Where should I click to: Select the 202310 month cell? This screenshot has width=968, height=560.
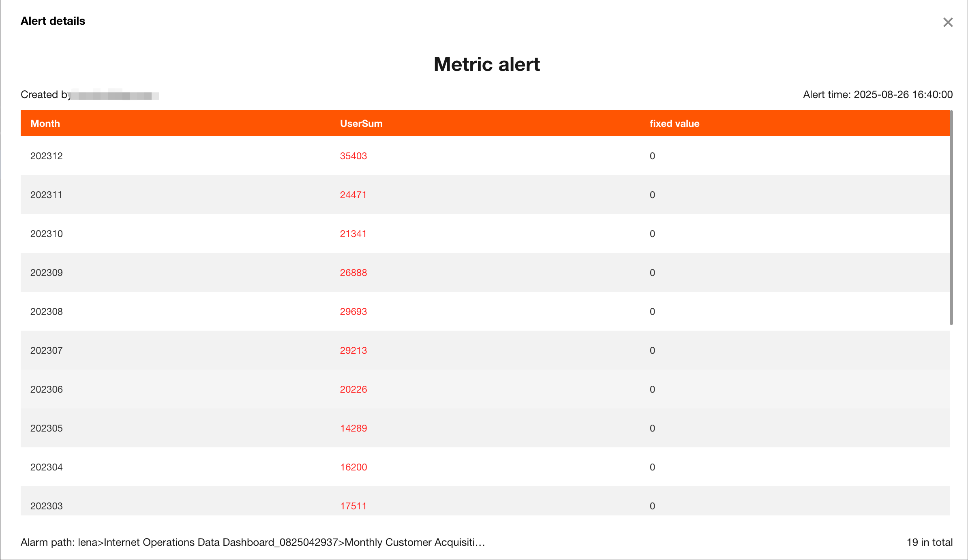coord(46,234)
